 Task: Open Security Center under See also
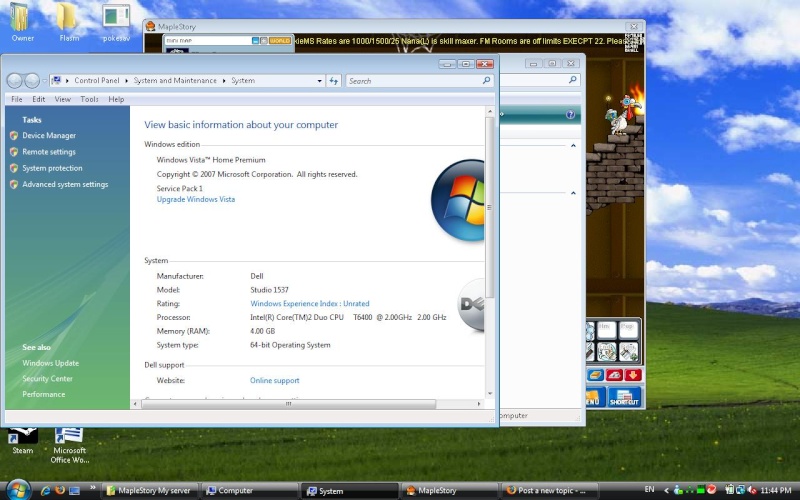pos(47,378)
